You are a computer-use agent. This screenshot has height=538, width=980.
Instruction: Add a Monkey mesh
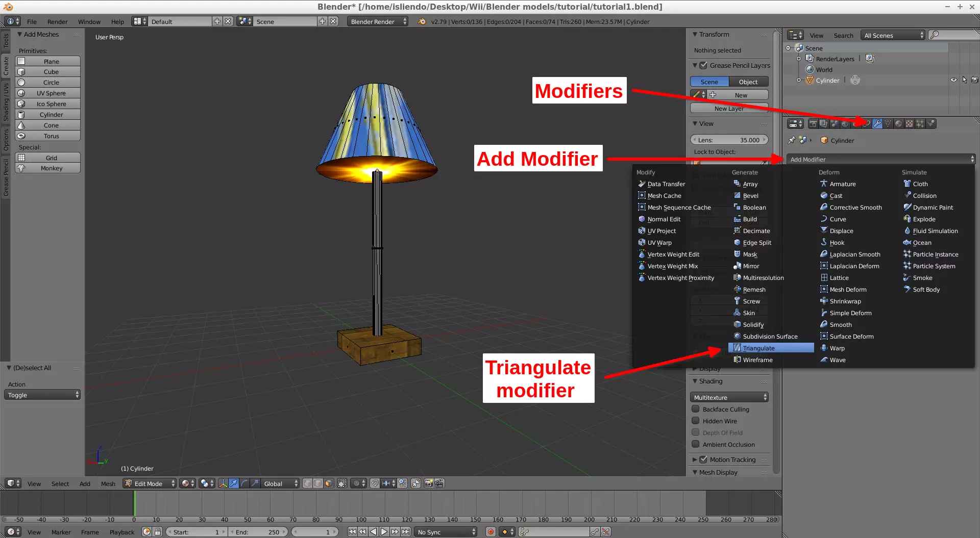pyautogui.click(x=48, y=168)
